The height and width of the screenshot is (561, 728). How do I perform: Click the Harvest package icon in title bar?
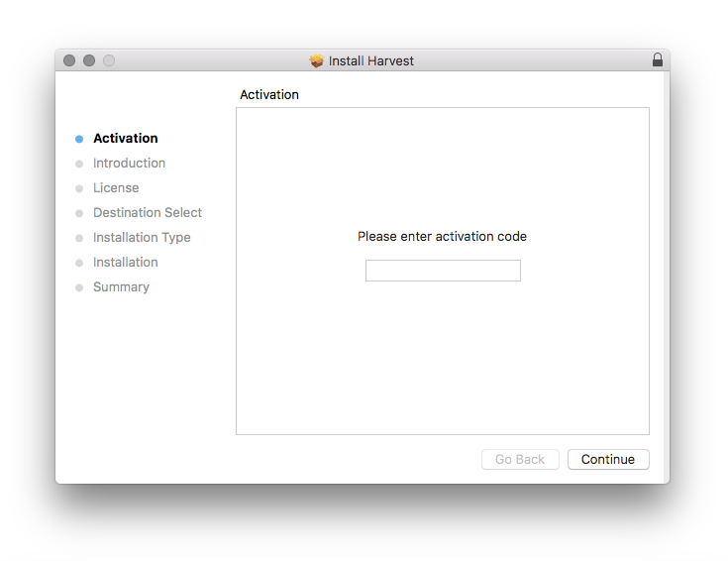pos(317,60)
